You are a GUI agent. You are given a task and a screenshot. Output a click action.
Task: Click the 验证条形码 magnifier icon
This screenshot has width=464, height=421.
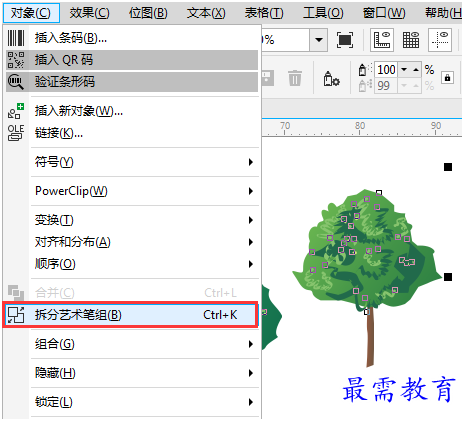pyautogui.click(x=16, y=82)
